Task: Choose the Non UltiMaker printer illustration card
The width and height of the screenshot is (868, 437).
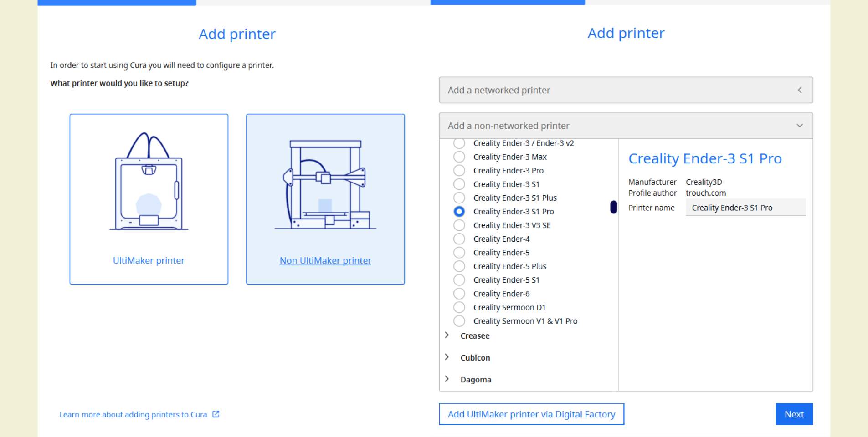Action: tap(325, 199)
